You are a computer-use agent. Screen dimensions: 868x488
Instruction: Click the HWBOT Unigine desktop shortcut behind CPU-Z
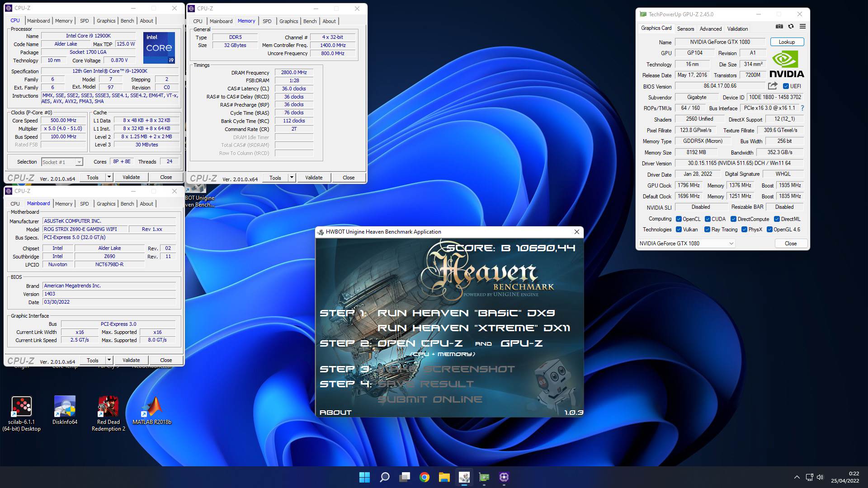(199, 197)
